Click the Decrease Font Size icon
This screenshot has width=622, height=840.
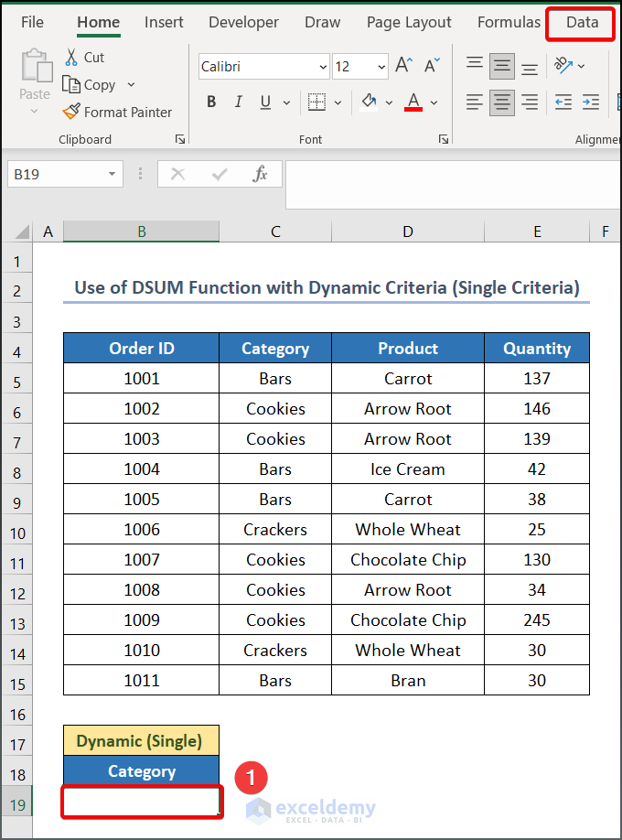tap(428, 66)
